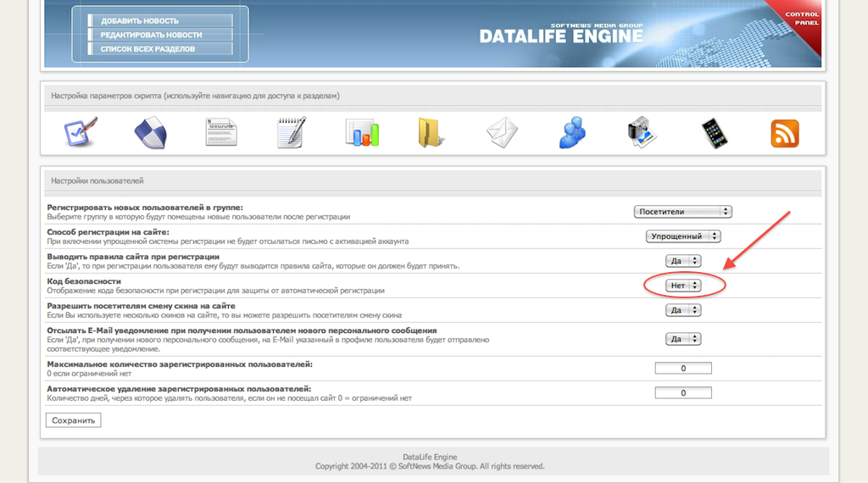868x483 pixels.
Task: Click the colored bar chart icon
Action: [362, 133]
